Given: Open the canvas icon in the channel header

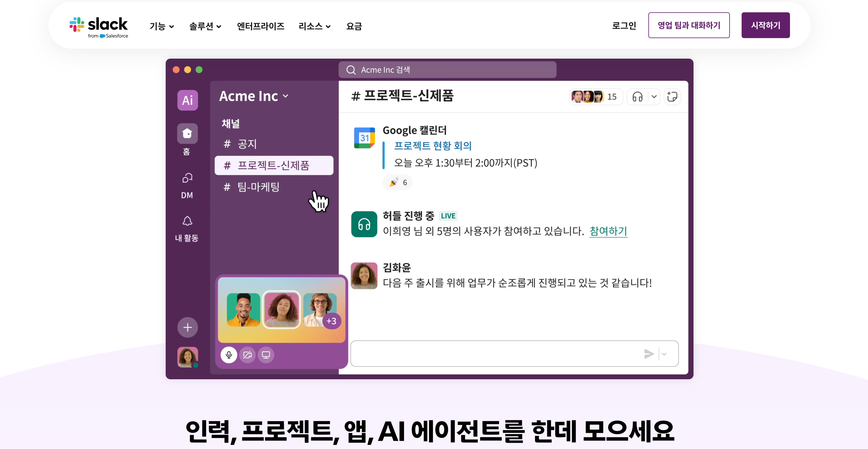Looking at the screenshot, I should (672, 97).
